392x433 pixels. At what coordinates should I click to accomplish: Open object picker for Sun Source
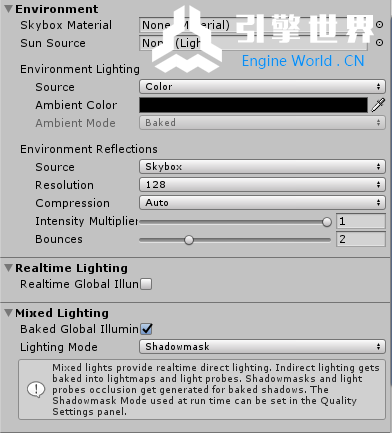pos(379,43)
